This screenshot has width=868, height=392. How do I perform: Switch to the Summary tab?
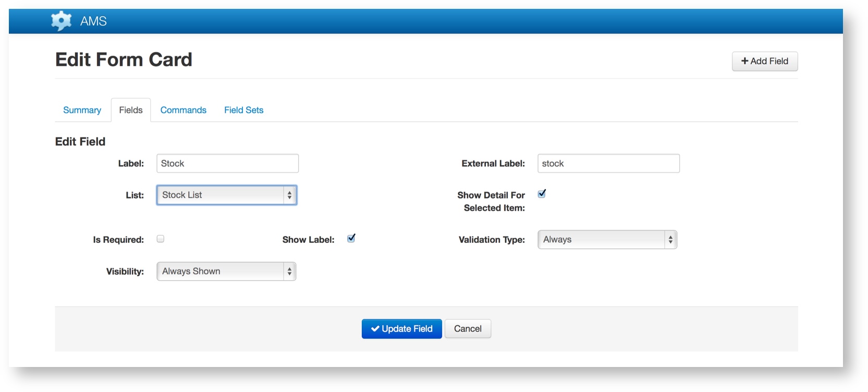[82, 110]
